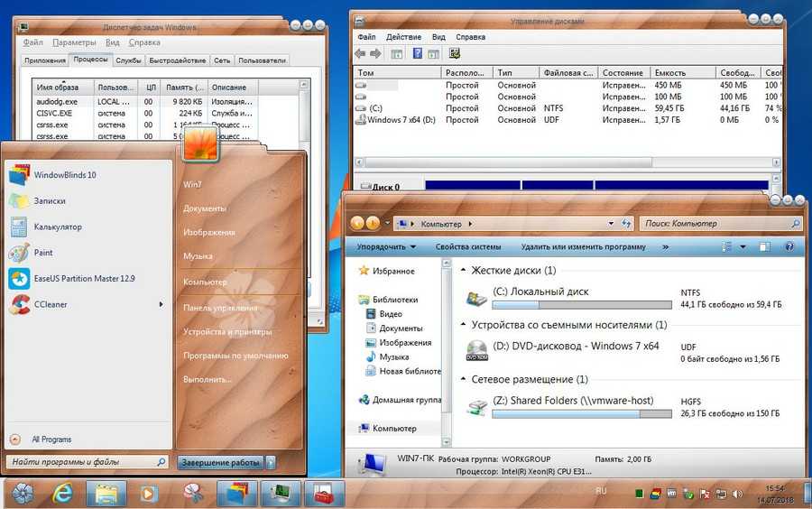This screenshot has width=812, height=509.
Task: Open WindowBlinds 10 from Start menu
Action: (x=65, y=175)
